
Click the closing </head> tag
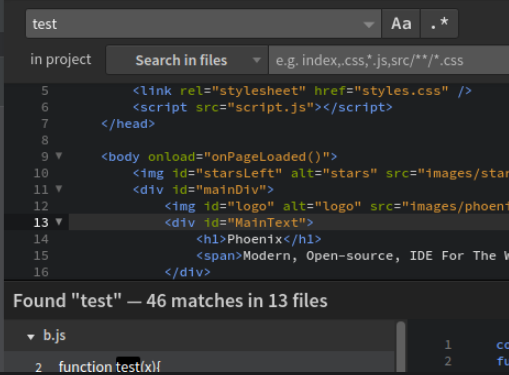point(128,124)
